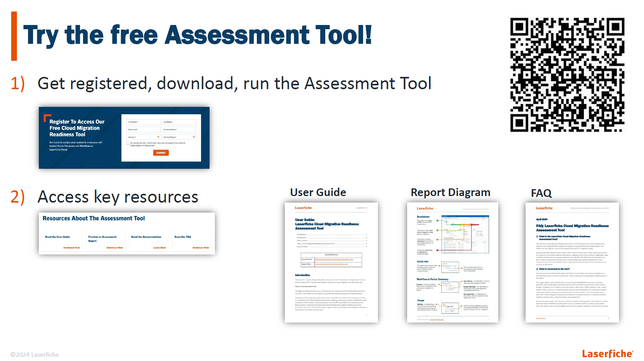Check the privacy agreement checkbox
Viewport: 644px width, 361px height.
point(128,143)
